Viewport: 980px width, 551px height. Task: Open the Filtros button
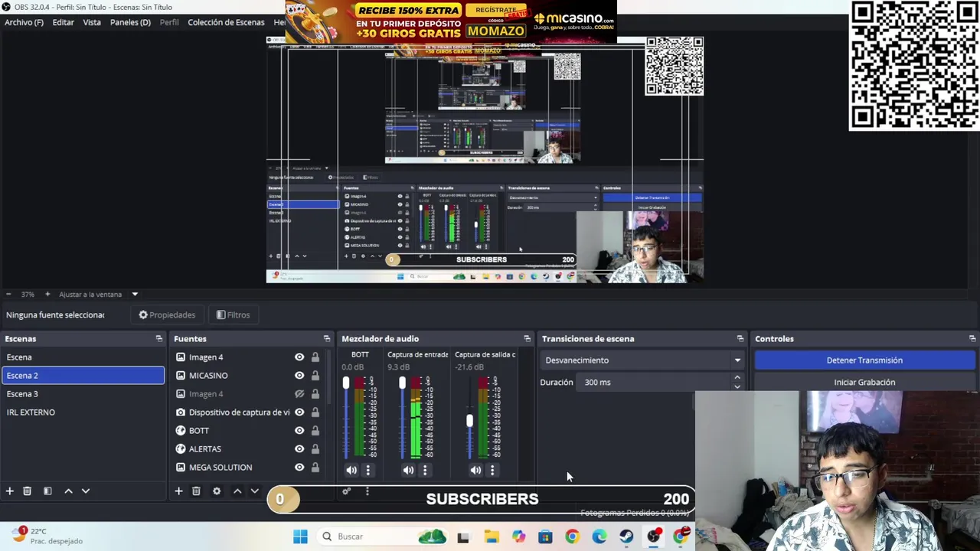click(233, 315)
